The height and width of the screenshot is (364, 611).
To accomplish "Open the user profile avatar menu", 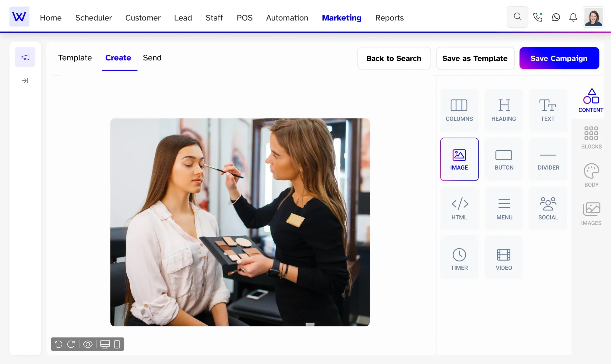I will [x=593, y=17].
